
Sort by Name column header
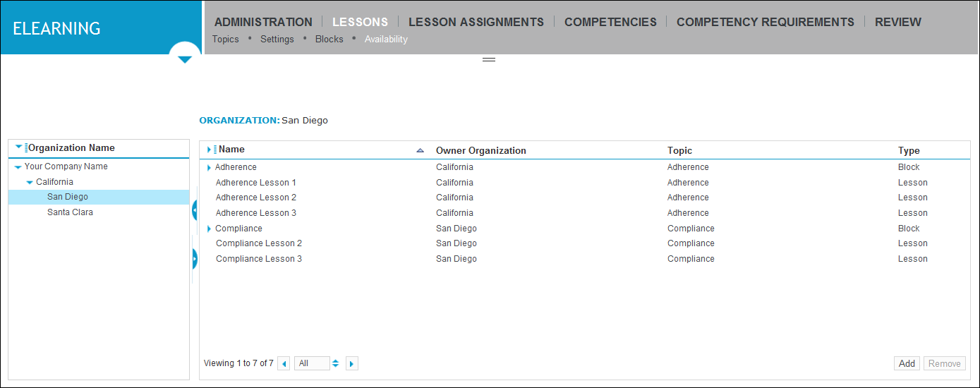(x=232, y=150)
